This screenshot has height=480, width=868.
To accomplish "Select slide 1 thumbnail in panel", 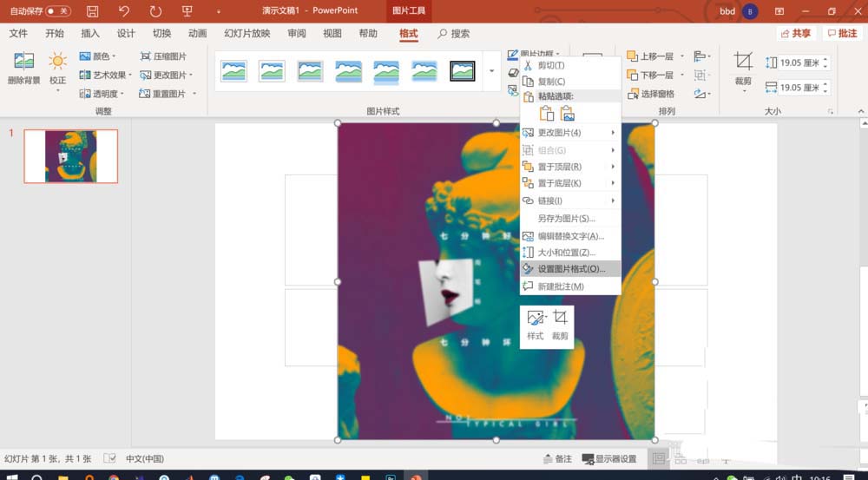I will pos(71,156).
